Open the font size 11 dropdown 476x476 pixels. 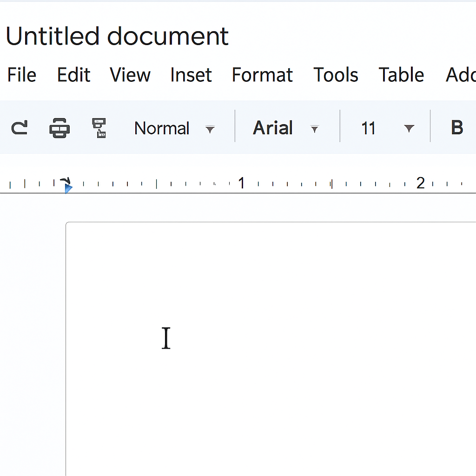[x=388, y=128]
